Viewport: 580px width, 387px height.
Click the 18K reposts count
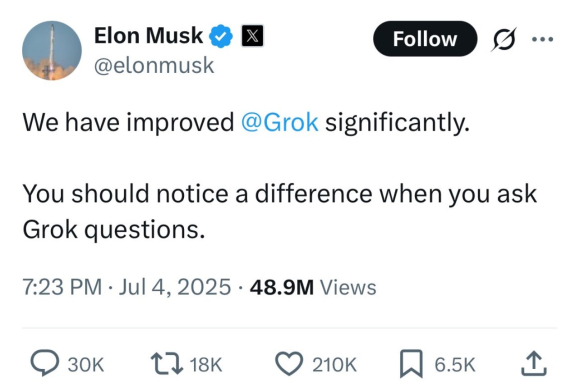click(206, 364)
